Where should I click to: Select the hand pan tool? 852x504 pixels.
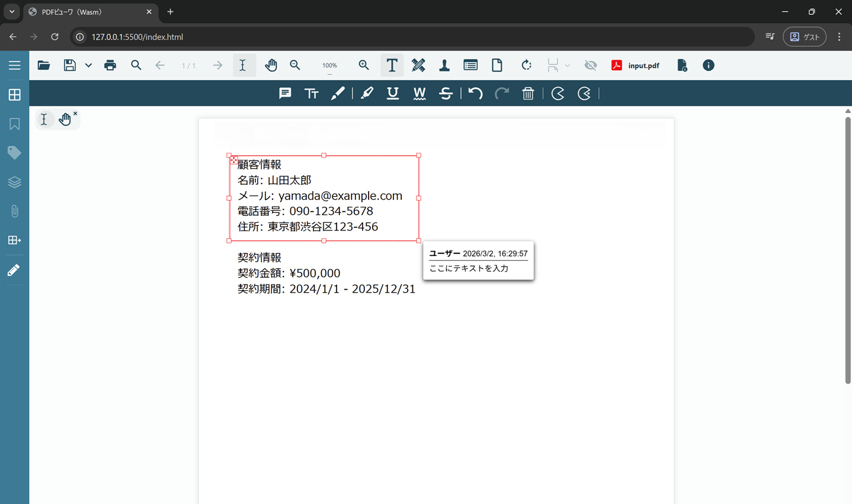(x=271, y=65)
